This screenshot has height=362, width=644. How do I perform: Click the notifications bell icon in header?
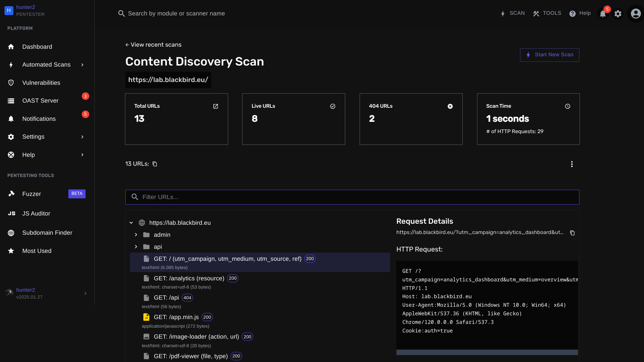602,14
